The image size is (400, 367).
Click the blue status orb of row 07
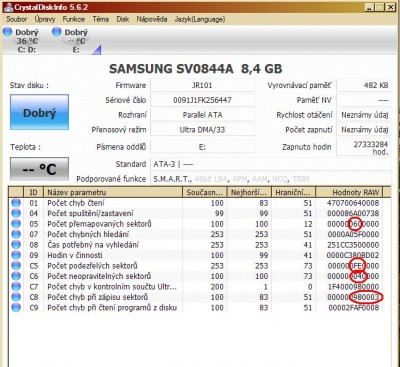coord(16,234)
